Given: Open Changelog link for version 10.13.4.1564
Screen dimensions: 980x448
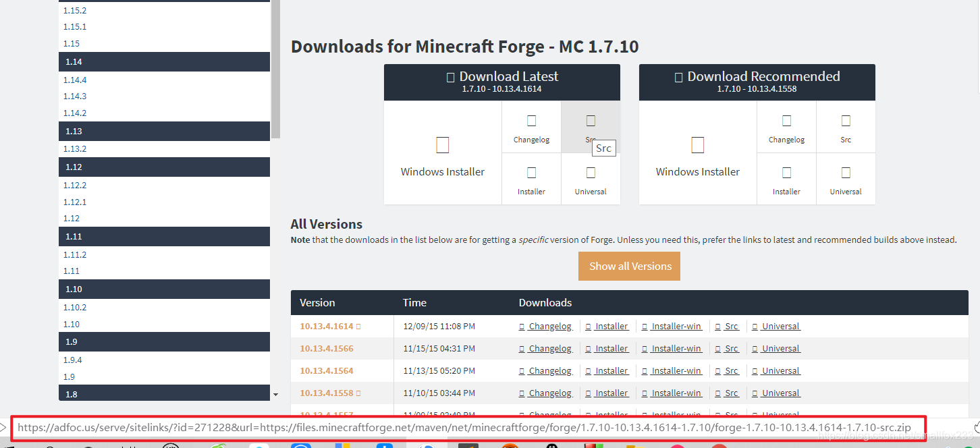Looking at the screenshot, I should click(x=545, y=371).
